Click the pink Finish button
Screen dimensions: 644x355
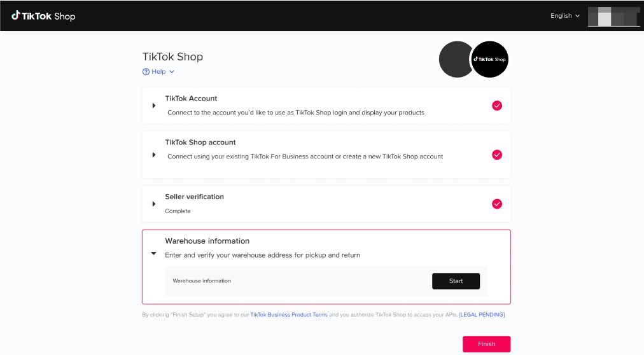pyautogui.click(x=486, y=344)
